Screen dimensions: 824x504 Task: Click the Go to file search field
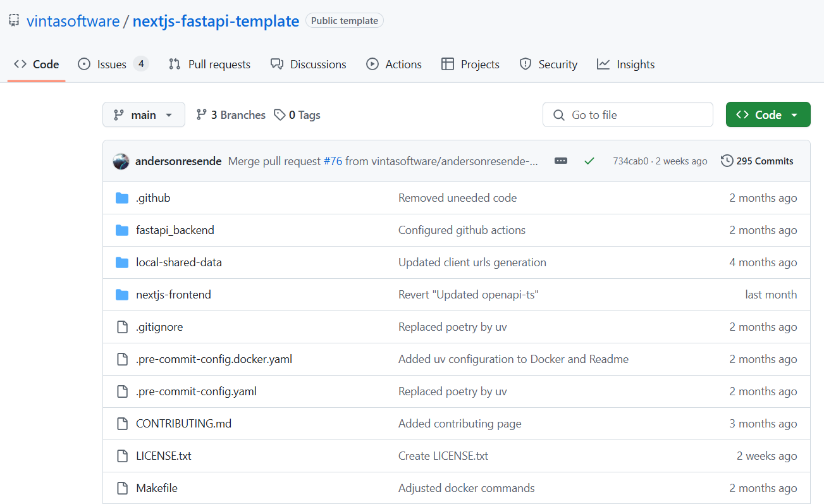[628, 114]
